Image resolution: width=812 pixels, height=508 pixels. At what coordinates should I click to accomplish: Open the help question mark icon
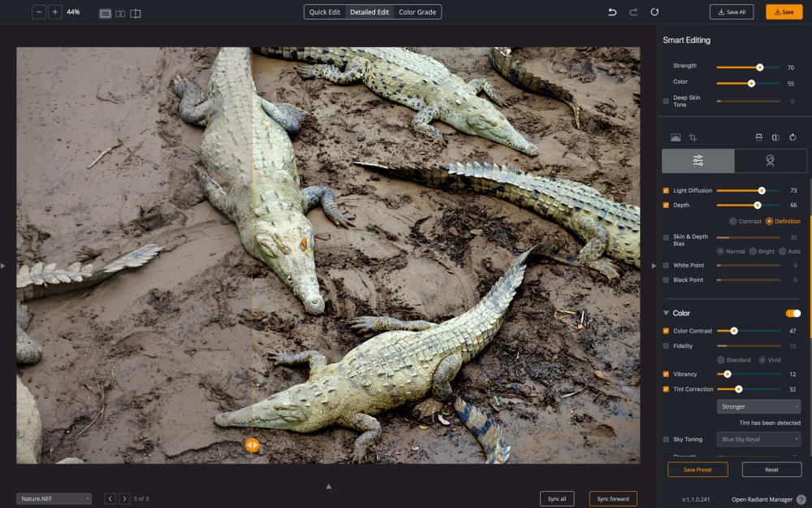pos(801,500)
